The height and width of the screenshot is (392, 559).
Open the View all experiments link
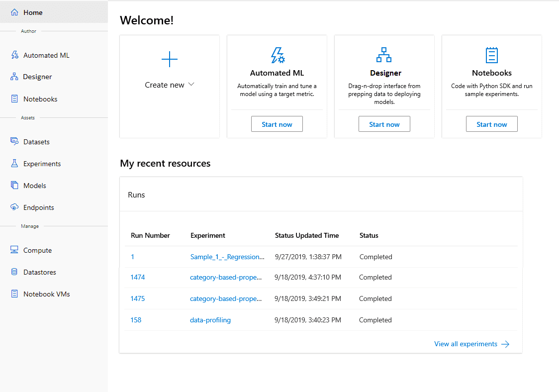tap(466, 344)
